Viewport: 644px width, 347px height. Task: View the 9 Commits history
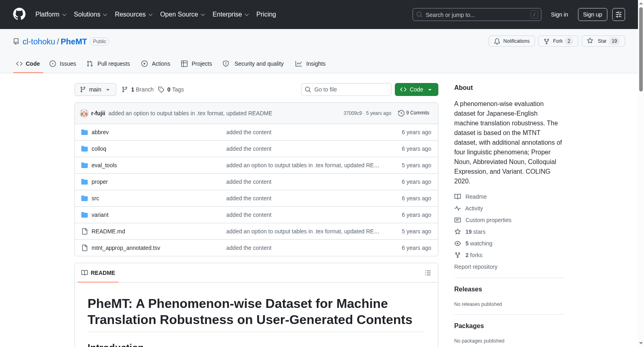[414, 113]
